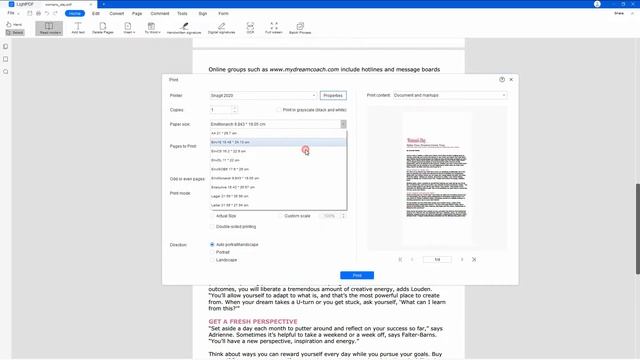The image size is (640, 360).
Task: Select the Hand tool
Action: [x=14, y=24]
